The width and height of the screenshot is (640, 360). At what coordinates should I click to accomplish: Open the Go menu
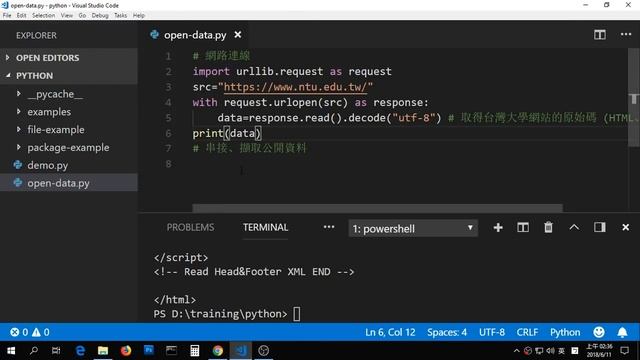82,15
